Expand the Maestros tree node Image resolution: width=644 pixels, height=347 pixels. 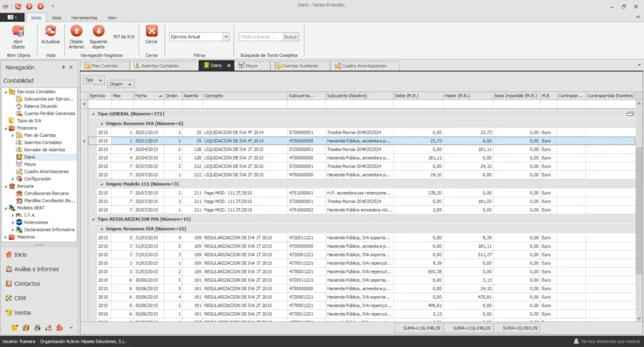click(x=6, y=237)
